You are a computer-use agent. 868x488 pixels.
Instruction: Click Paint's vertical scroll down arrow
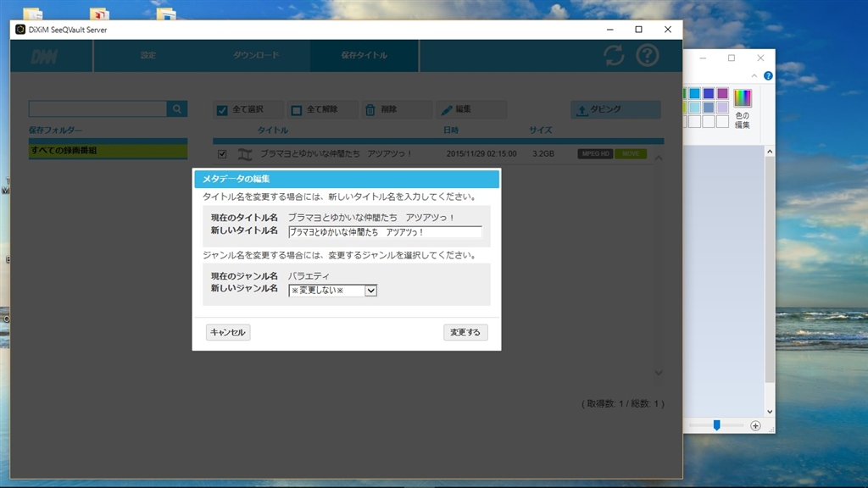click(770, 412)
